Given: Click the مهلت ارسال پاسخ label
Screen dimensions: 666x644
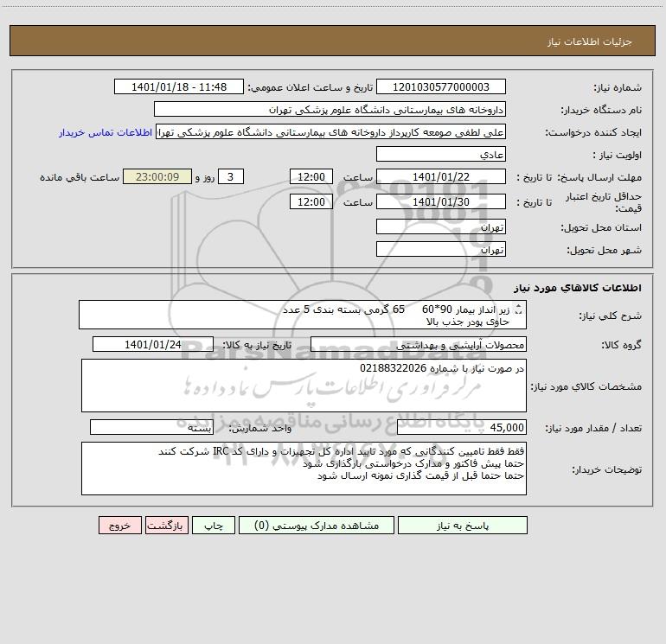Looking at the screenshot, I should pos(599,177).
